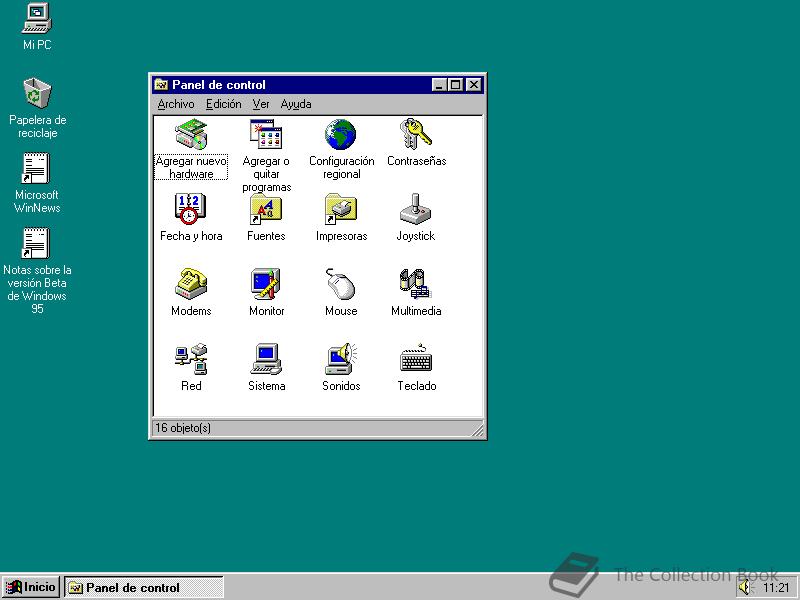The width and height of the screenshot is (800, 600).
Task: Select the Monitor icon
Action: 266,284
